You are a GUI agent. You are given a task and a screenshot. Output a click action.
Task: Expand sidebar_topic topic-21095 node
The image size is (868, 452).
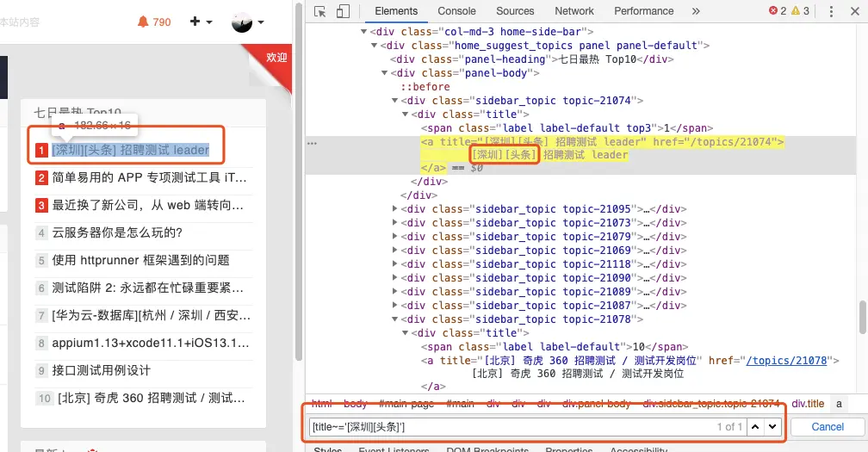pyautogui.click(x=394, y=209)
